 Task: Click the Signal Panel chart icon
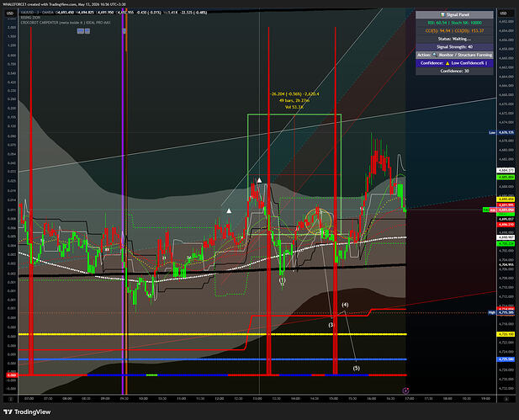pyautogui.click(x=442, y=14)
